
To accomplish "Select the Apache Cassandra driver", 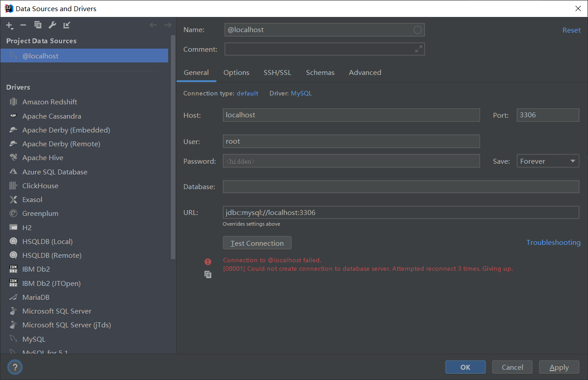I will (84, 116).
